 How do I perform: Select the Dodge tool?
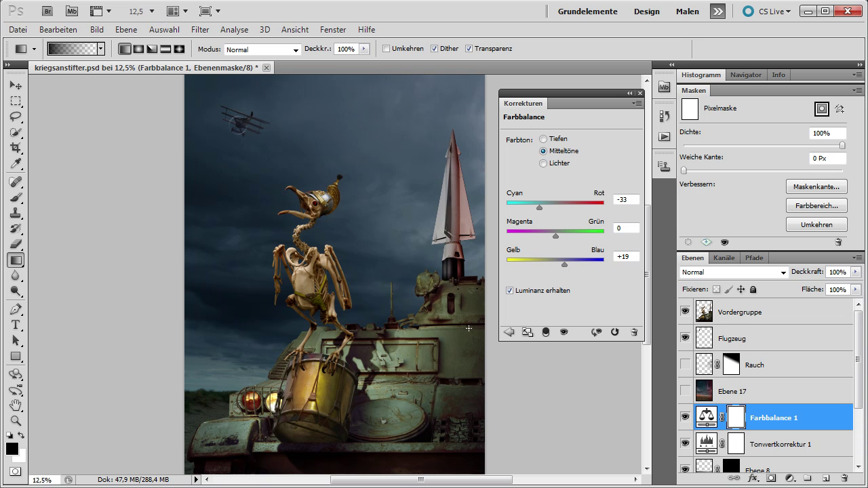coord(16,291)
